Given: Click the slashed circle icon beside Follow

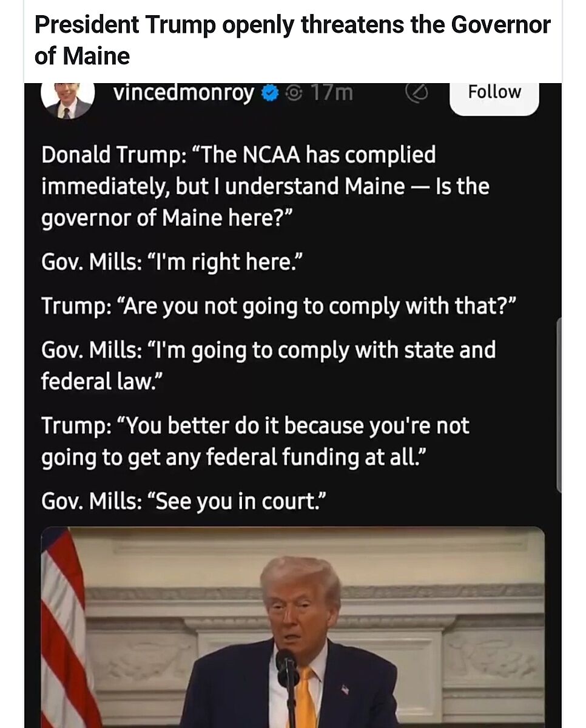Looking at the screenshot, I should (416, 93).
